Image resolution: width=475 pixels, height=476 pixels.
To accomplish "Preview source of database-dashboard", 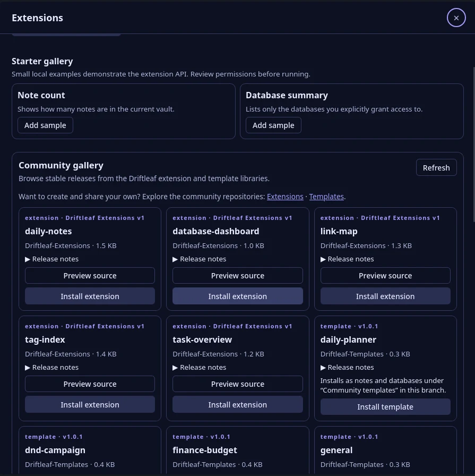I will pos(238,276).
